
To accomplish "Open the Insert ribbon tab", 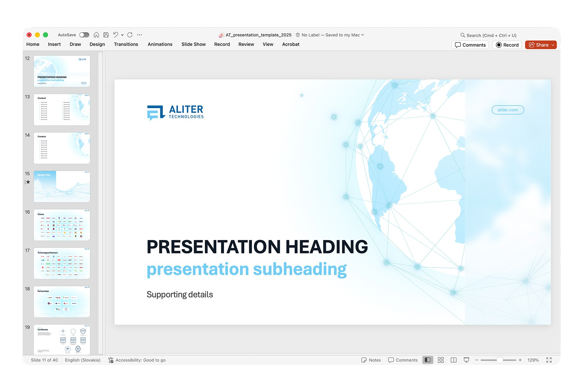I will coord(54,44).
